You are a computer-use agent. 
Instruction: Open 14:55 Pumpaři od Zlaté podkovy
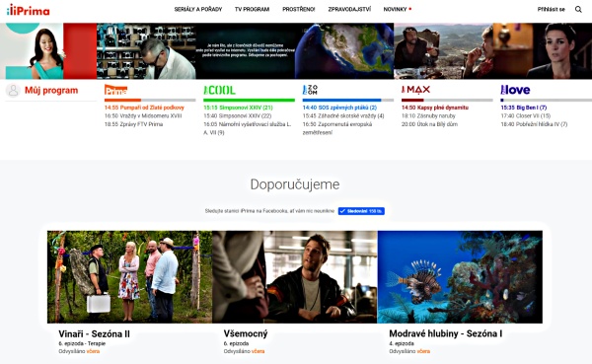[x=144, y=108]
